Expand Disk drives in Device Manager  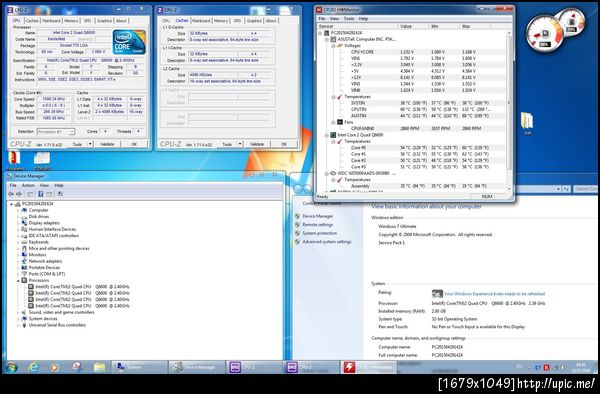pos(18,217)
